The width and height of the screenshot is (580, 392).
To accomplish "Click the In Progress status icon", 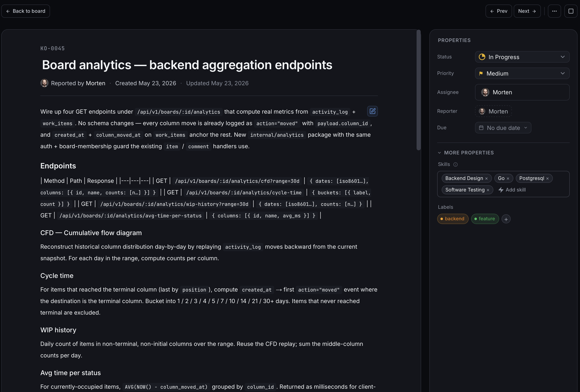I will [482, 57].
